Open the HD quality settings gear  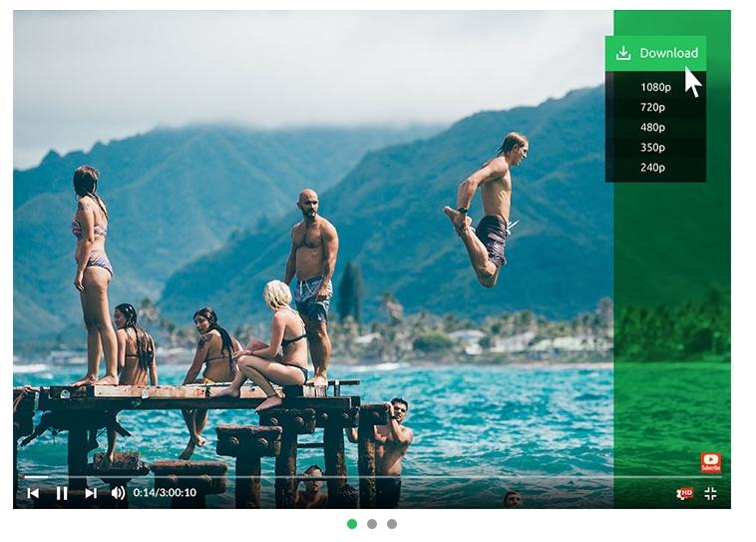(684, 493)
